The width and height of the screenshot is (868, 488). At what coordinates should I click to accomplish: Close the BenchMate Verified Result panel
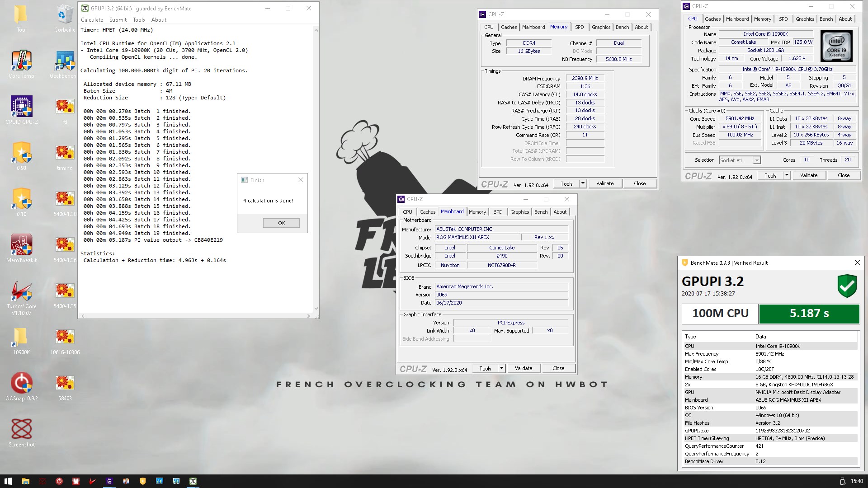857,263
